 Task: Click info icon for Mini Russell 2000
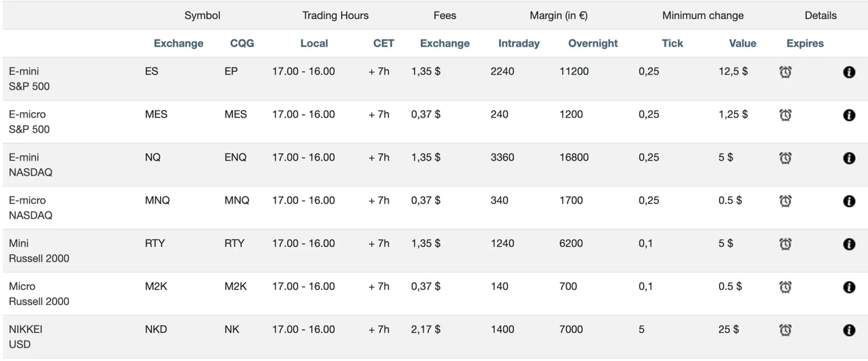[x=849, y=244]
